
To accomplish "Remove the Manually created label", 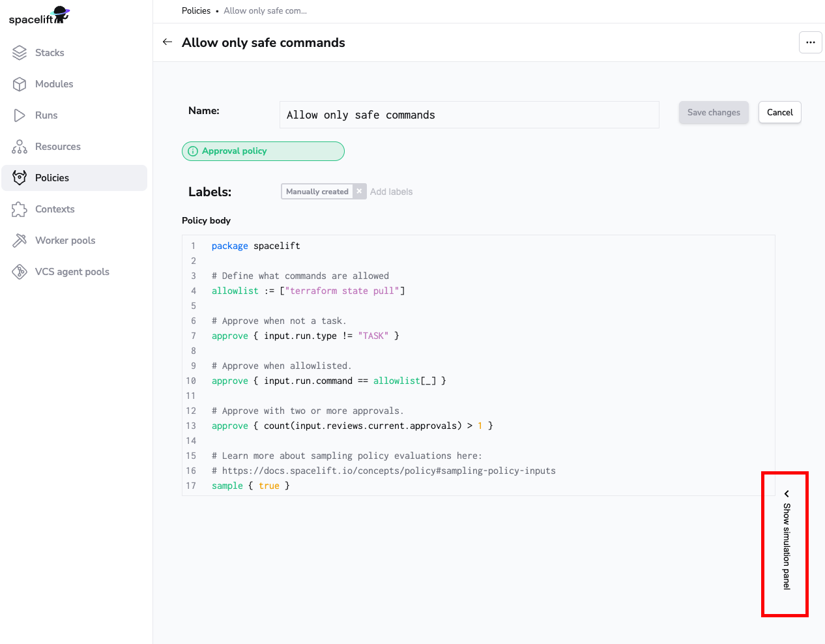I will (359, 192).
